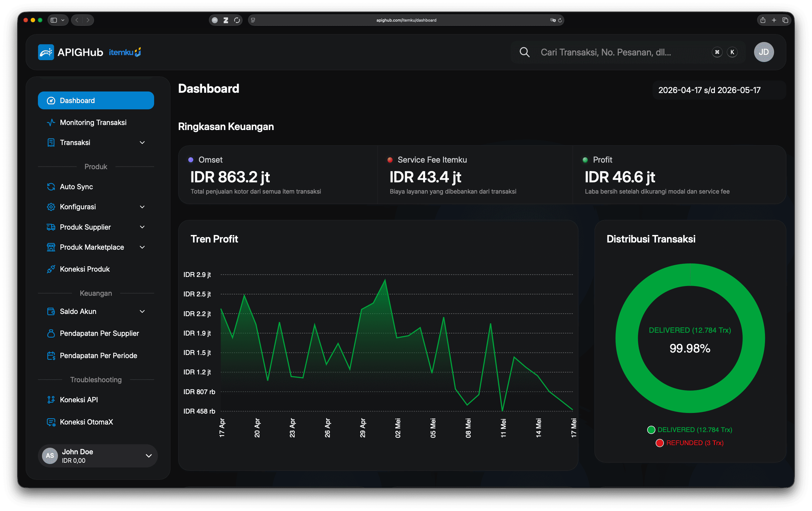Click the Z extension icon in toolbar
This screenshot has height=511, width=812.
pyautogui.click(x=226, y=20)
